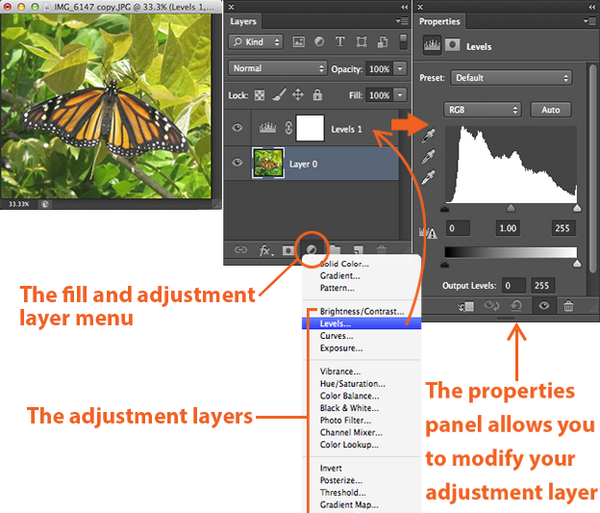Toggle adjustment layer visibility in Properties
The image size is (600, 513).
(544, 305)
